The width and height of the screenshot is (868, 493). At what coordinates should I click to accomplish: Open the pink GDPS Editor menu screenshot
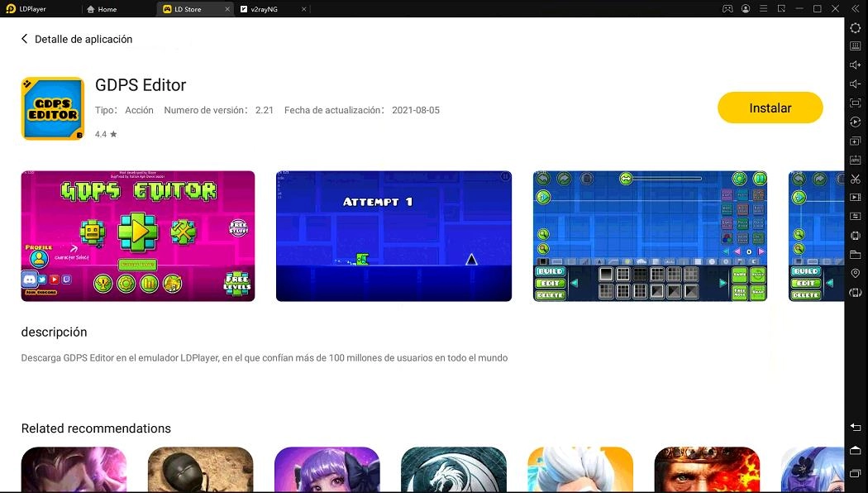click(138, 236)
